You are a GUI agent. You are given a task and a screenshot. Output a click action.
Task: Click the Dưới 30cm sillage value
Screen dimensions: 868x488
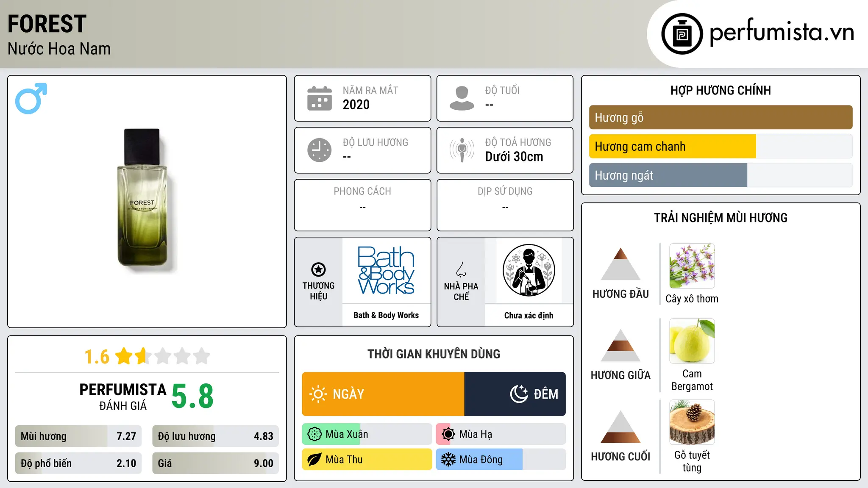coord(514,157)
